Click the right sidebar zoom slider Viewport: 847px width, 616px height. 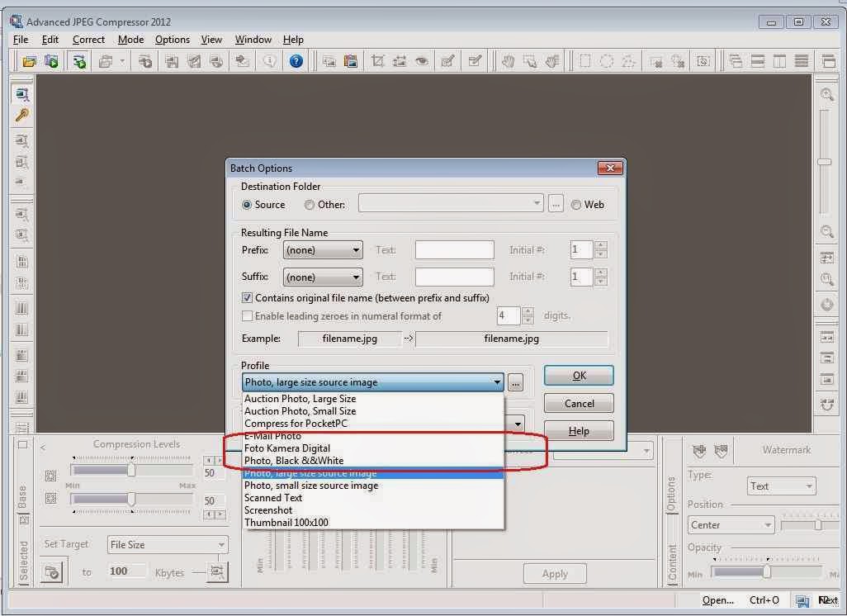pos(824,162)
